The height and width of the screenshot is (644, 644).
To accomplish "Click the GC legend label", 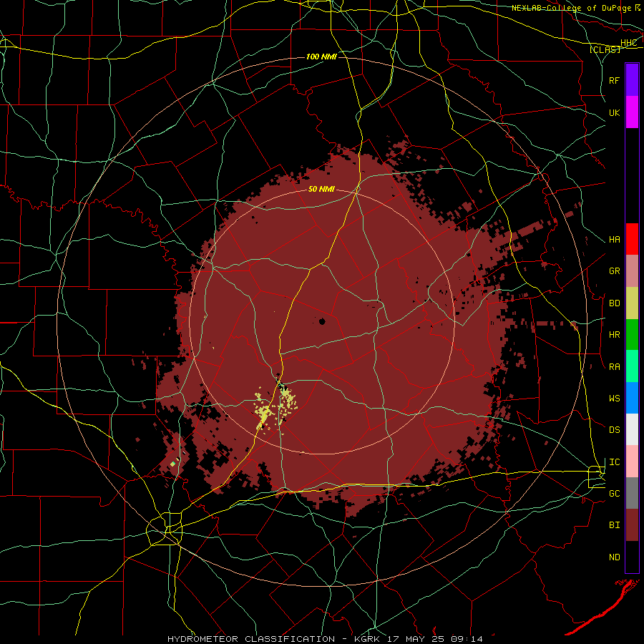I will point(615,494).
